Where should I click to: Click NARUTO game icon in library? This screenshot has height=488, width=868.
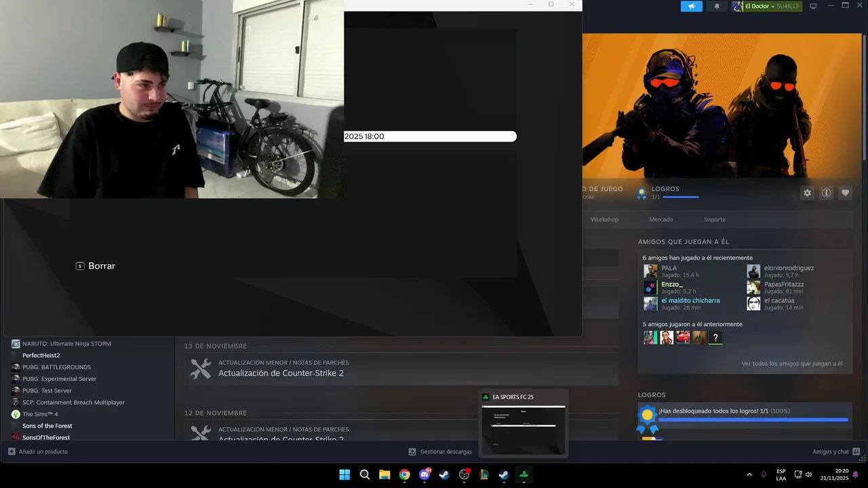pyautogui.click(x=16, y=344)
